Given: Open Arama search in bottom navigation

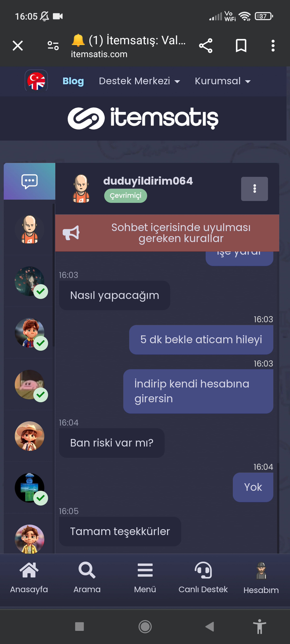Looking at the screenshot, I should (87, 578).
